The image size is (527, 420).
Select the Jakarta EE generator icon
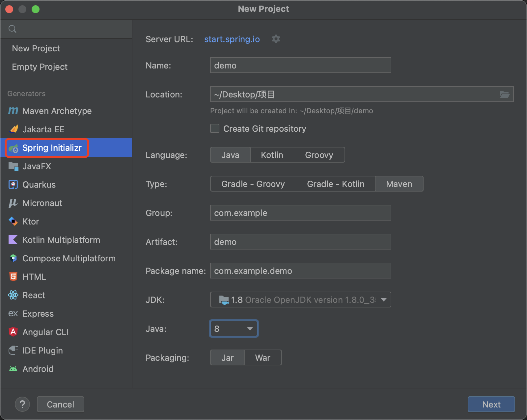click(x=14, y=129)
